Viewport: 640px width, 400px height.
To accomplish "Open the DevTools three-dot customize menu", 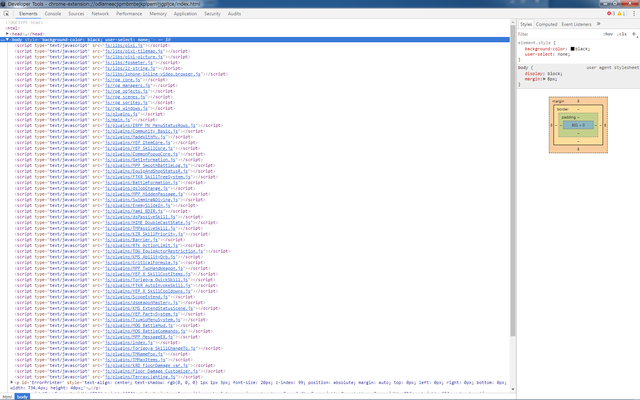I will (634, 13).
